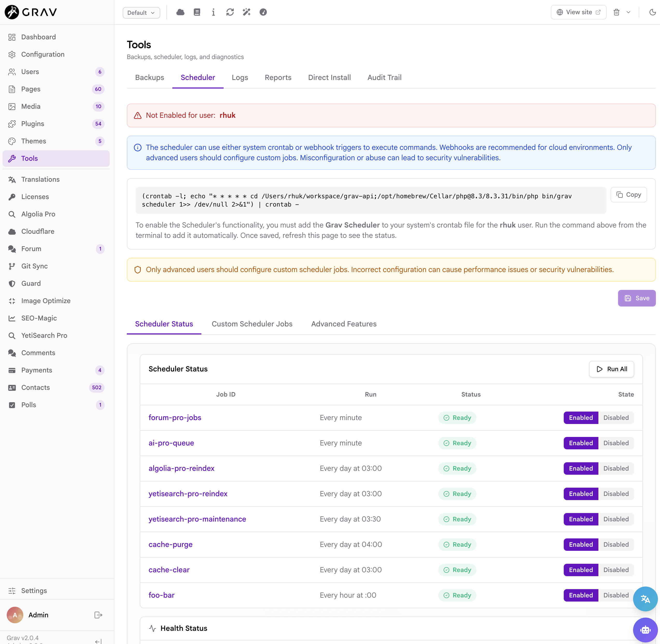660x644 pixels.
Task: Open the Direct Install tab
Action: (x=329, y=78)
